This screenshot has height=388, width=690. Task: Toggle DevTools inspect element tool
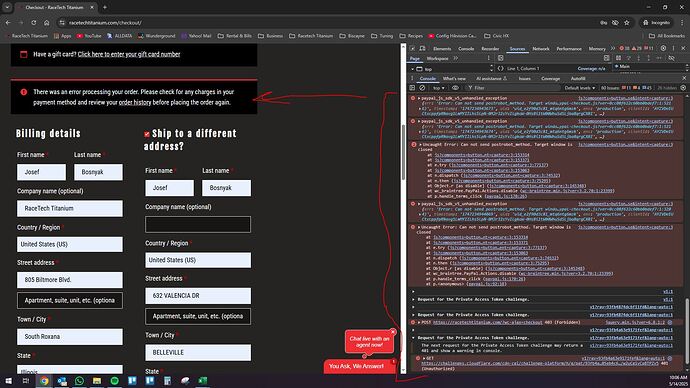(x=412, y=48)
